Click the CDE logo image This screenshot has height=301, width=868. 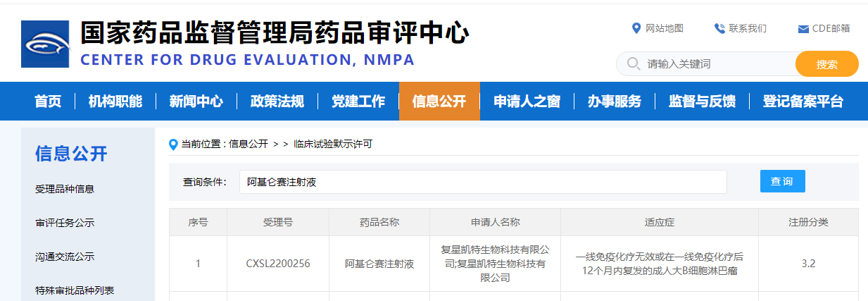tap(45, 44)
